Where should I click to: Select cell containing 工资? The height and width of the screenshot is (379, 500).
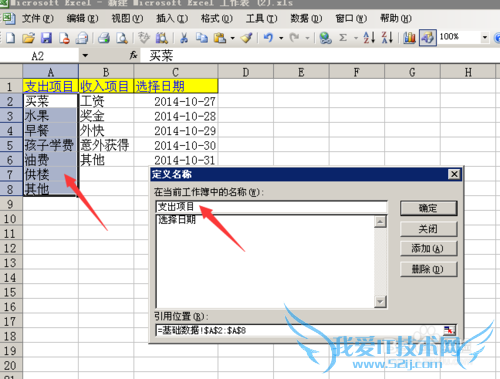click(x=106, y=101)
